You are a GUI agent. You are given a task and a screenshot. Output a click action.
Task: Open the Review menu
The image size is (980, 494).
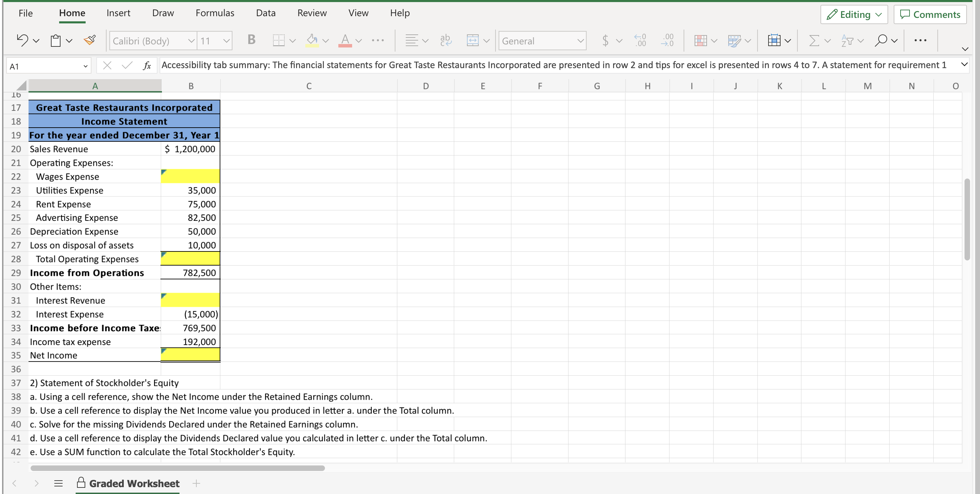pos(312,13)
